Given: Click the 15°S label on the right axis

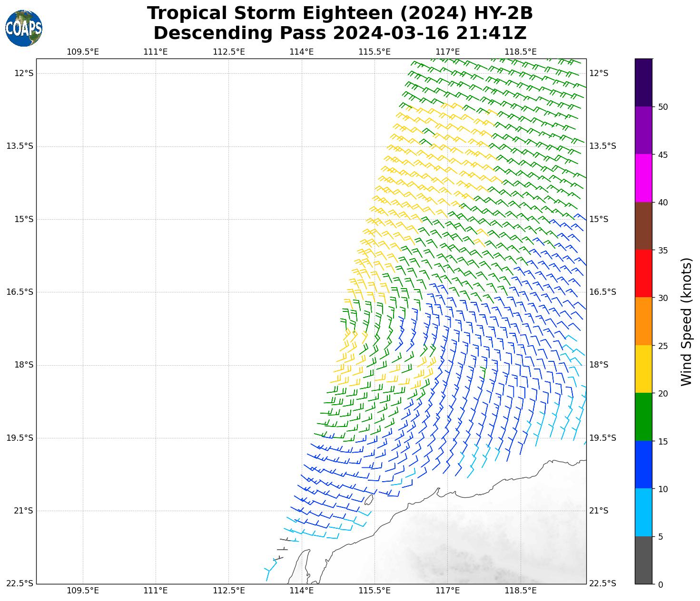Looking at the screenshot, I should pos(599,219).
